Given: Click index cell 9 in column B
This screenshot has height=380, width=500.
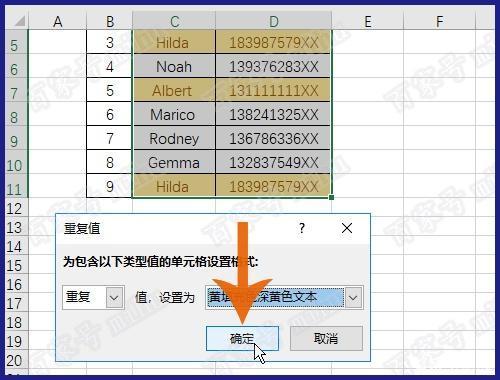Looking at the screenshot, I should point(109,186).
